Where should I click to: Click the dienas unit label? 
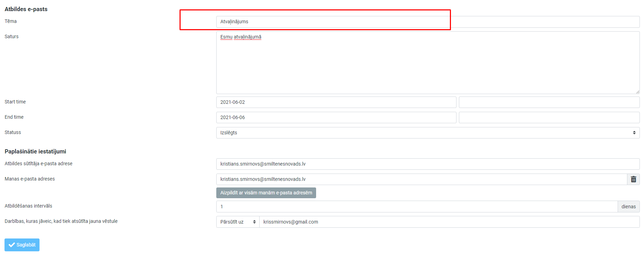628,207
